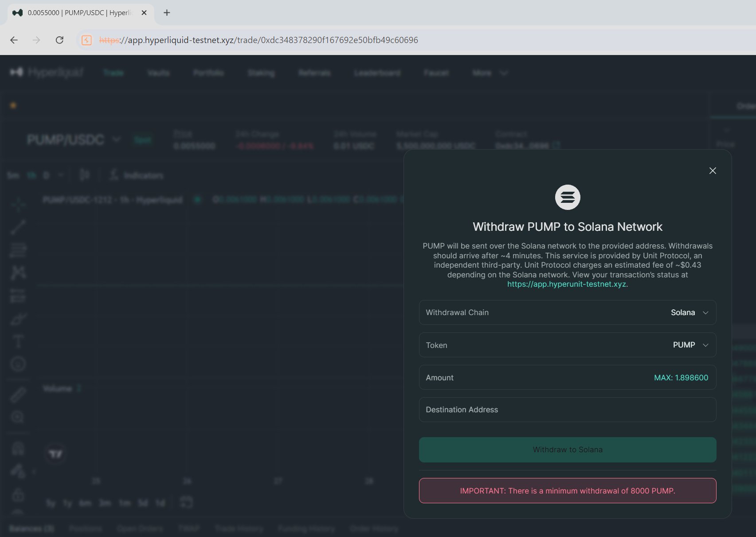Screen dimensions: 756x537
Task: Click the TradingView logo on chart
Action: 56,454
